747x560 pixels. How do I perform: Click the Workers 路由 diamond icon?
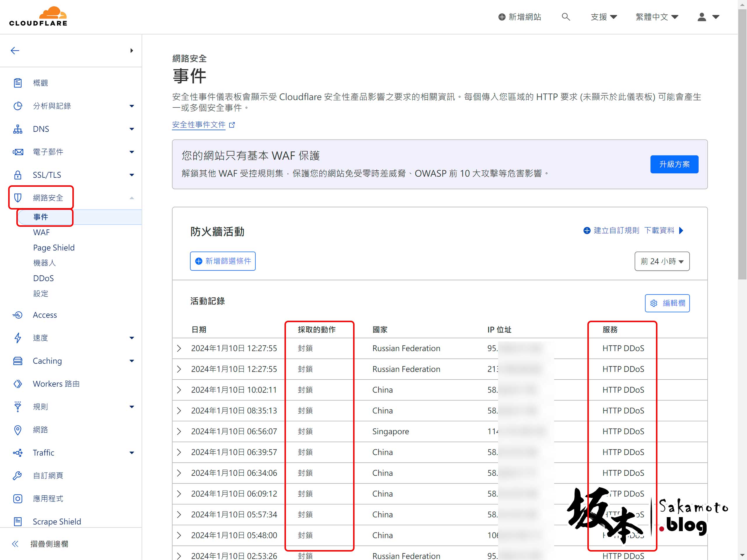[18, 384]
